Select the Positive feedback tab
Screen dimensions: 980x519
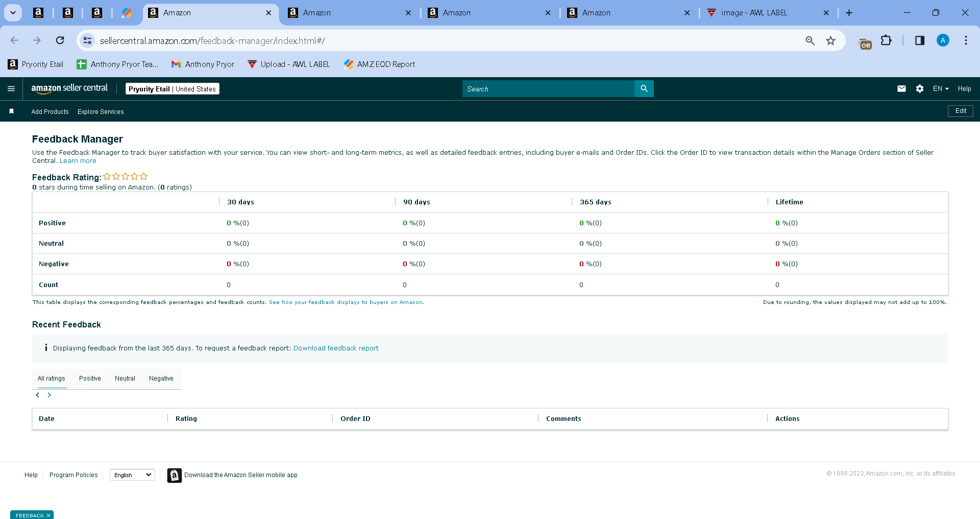pyautogui.click(x=90, y=379)
